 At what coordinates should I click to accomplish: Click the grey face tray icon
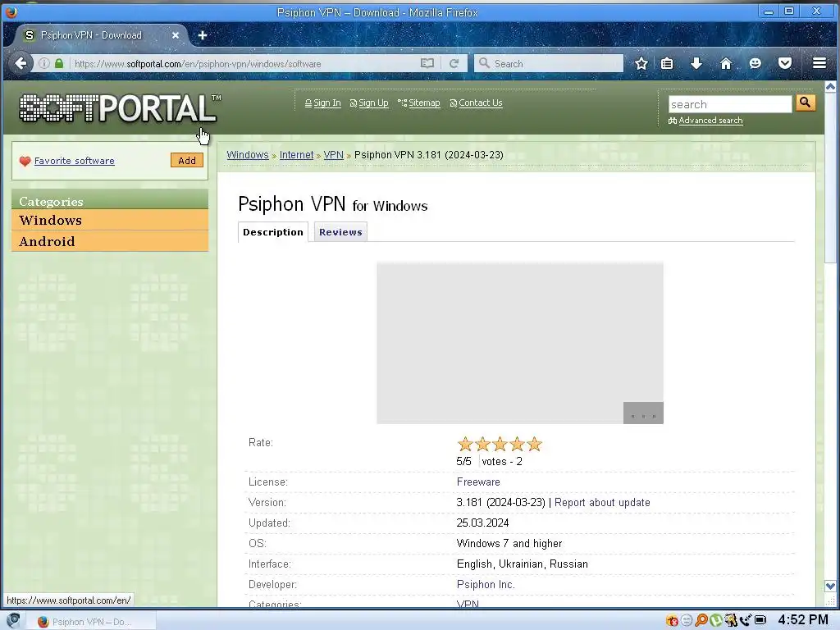pos(687,620)
